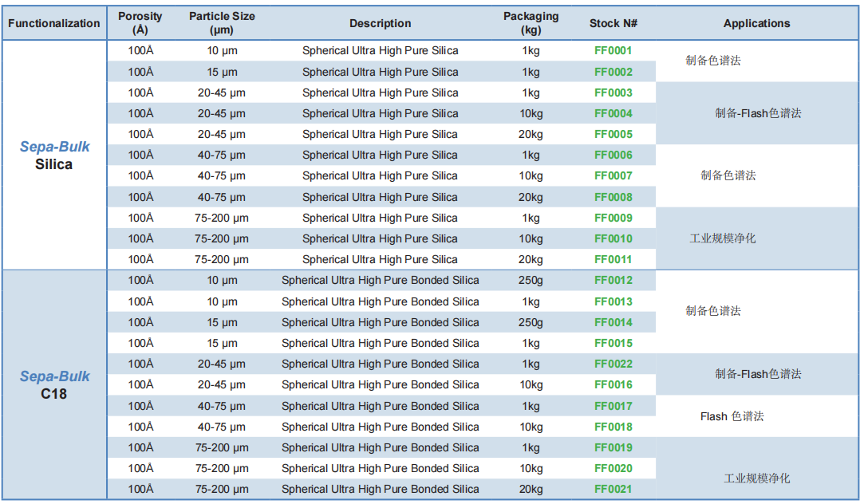864x504 pixels.
Task: Click 20-45 μm particle size in FF0003 row
Action: [222, 93]
